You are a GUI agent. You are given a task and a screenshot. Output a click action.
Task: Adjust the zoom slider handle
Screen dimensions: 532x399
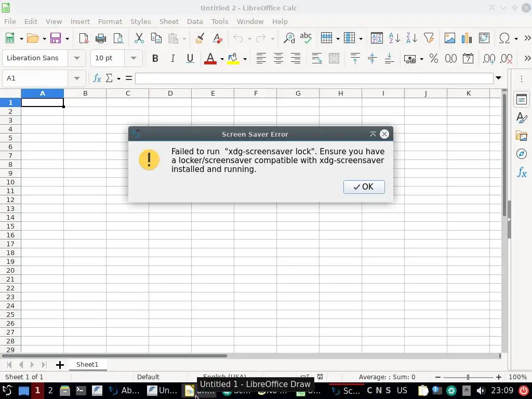tap(468, 377)
